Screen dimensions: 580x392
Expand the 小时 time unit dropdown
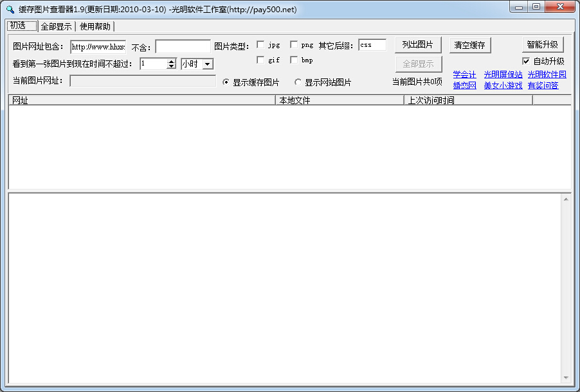(x=207, y=64)
